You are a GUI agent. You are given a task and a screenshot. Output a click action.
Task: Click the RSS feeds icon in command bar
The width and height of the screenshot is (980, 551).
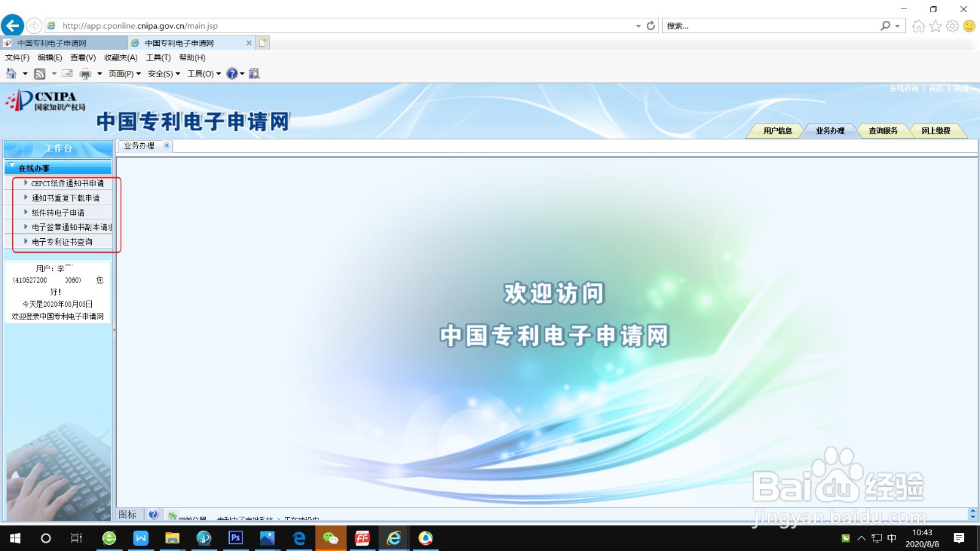pyautogui.click(x=40, y=73)
